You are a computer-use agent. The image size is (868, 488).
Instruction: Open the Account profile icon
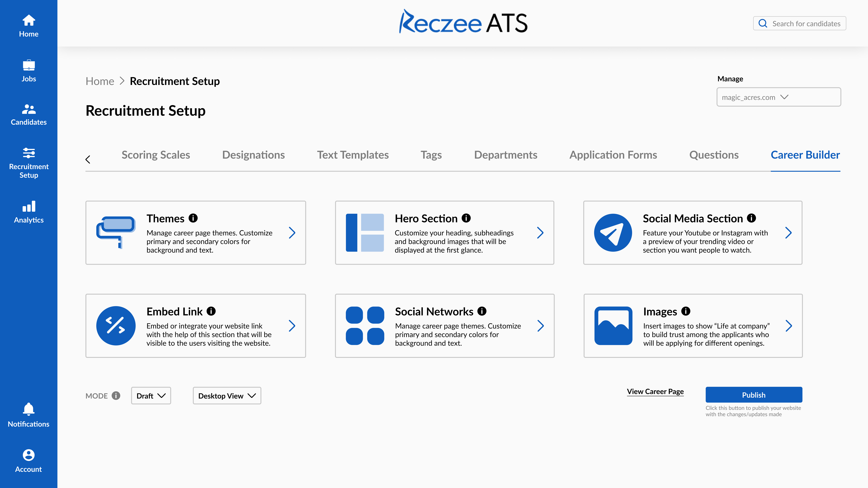(x=29, y=455)
